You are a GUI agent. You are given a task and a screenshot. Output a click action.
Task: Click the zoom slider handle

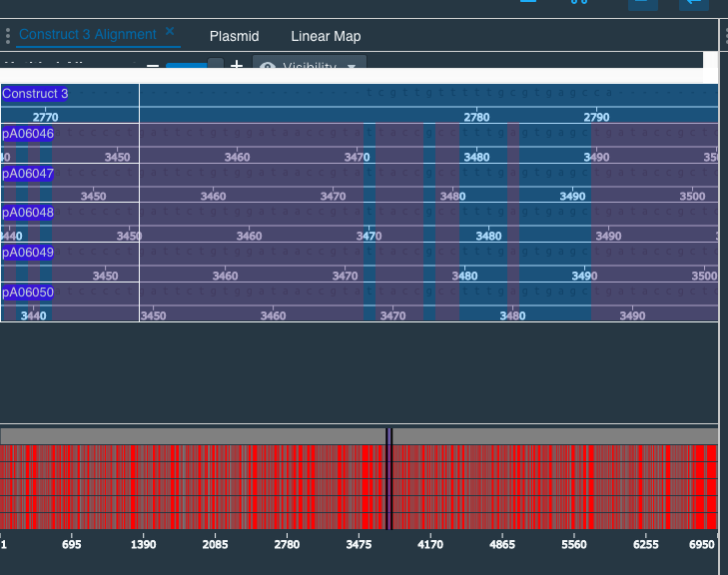(x=216, y=63)
